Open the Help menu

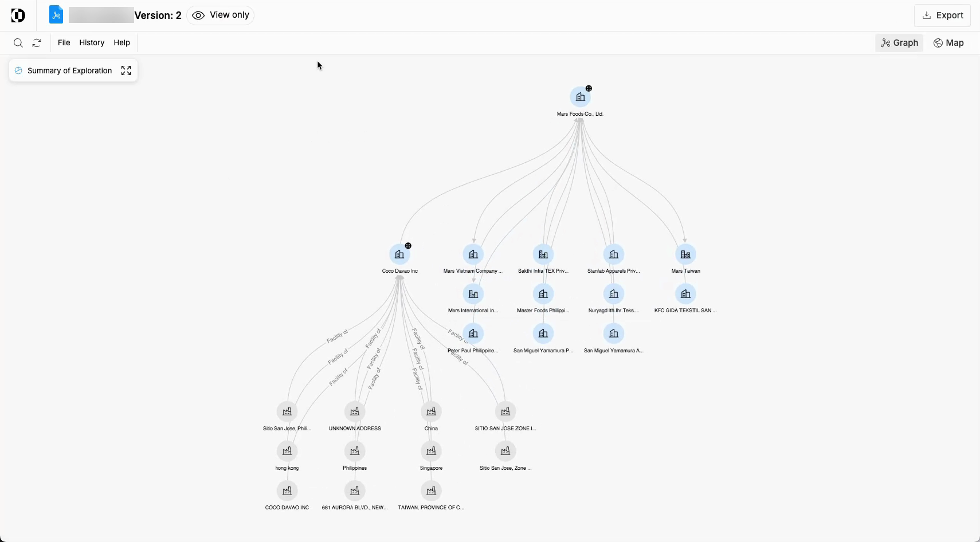point(121,42)
